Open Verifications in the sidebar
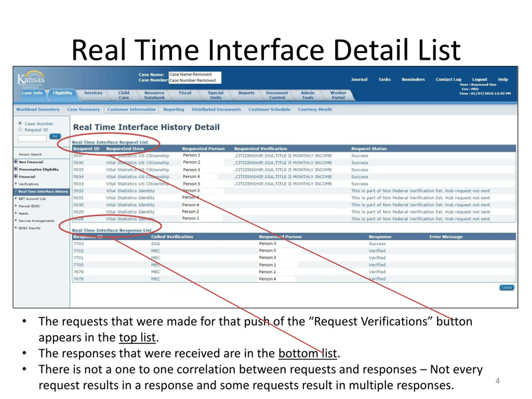This screenshot has height=399, width=532. [x=29, y=184]
